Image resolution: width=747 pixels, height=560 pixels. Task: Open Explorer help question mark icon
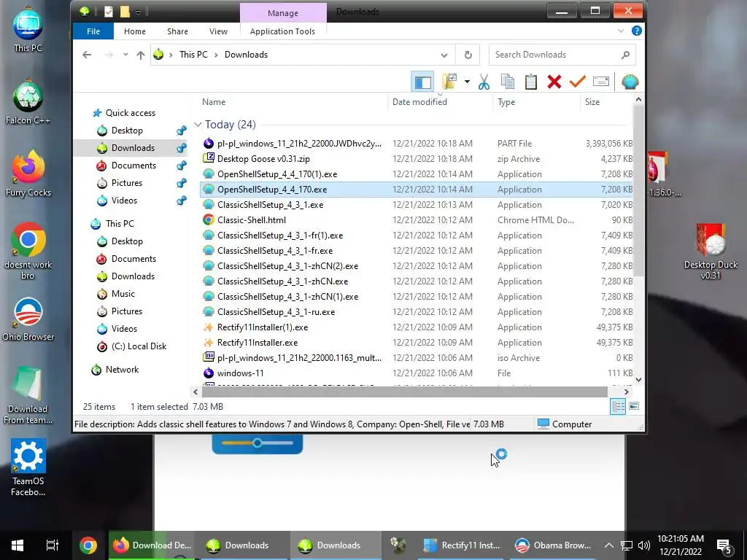click(636, 31)
